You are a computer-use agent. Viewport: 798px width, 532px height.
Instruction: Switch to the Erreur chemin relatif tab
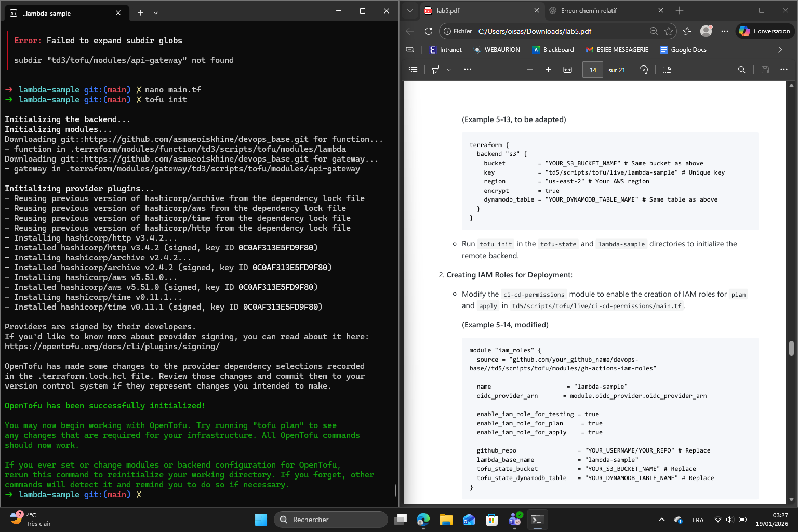point(589,11)
